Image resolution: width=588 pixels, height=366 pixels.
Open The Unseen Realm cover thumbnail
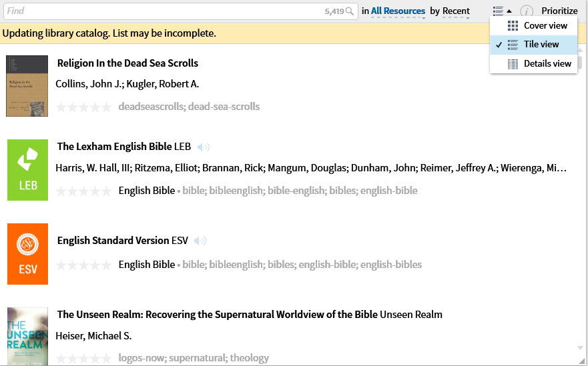tap(28, 337)
